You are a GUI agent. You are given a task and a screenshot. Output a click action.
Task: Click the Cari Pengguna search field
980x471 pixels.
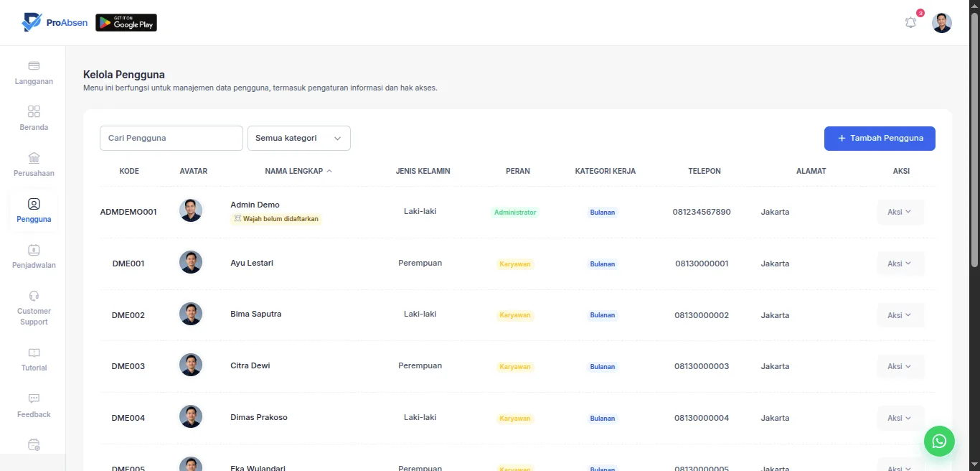coord(171,139)
